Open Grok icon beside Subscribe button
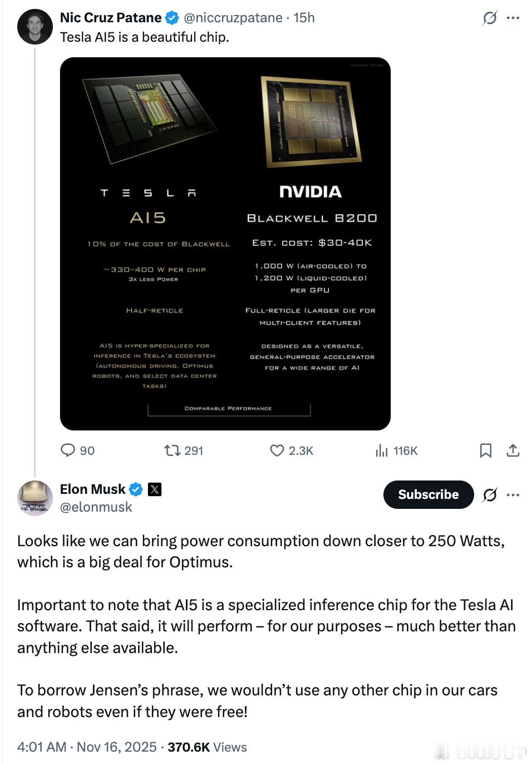The image size is (532, 765). tap(490, 494)
